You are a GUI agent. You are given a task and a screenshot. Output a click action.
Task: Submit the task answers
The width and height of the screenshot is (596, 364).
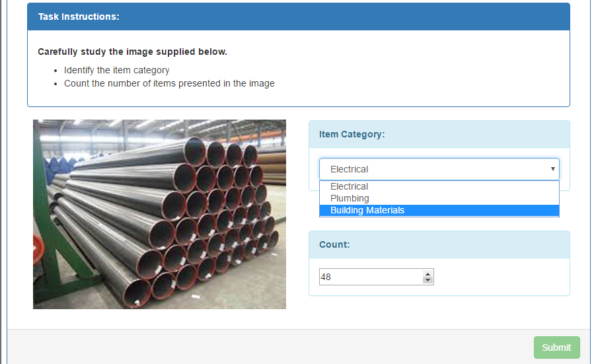click(x=557, y=347)
